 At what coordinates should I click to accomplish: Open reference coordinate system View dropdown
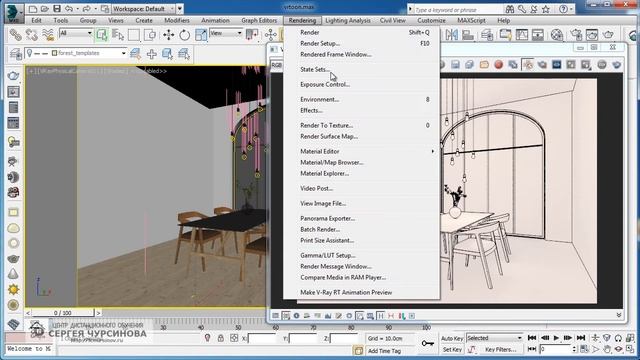[226, 33]
